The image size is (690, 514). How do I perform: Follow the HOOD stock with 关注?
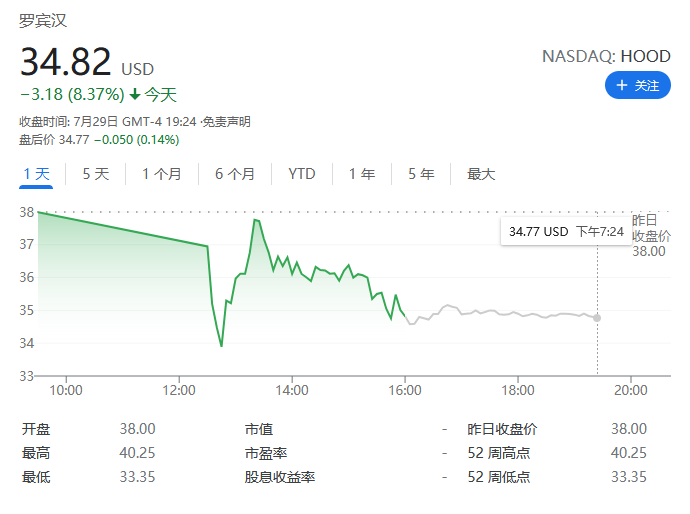click(x=637, y=86)
